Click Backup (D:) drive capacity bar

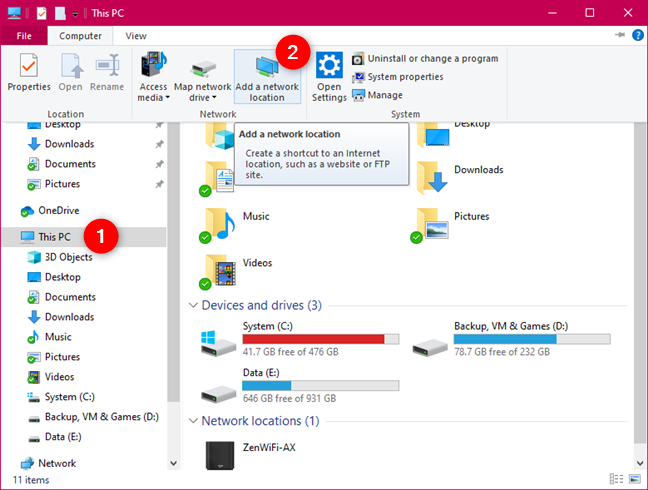coord(532,339)
